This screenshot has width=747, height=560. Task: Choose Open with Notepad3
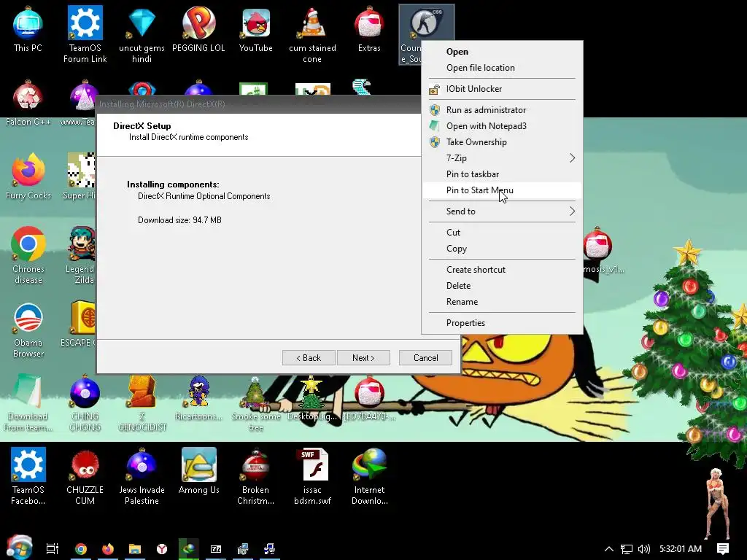pyautogui.click(x=502, y=125)
